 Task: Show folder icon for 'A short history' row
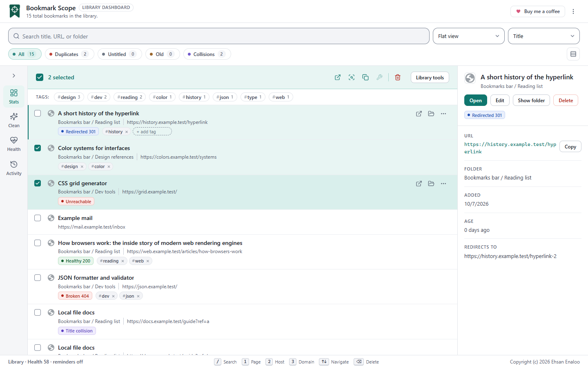pyautogui.click(x=431, y=114)
